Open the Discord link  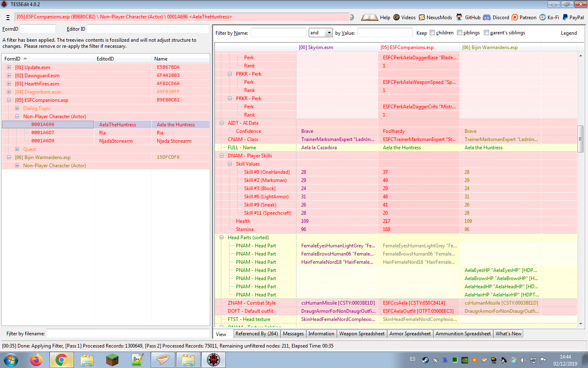pos(496,17)
